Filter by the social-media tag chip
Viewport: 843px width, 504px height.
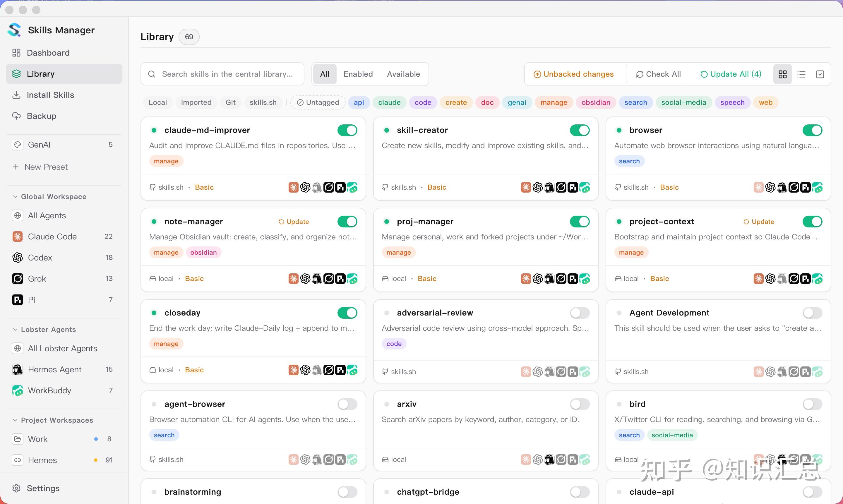click(683, 102)
